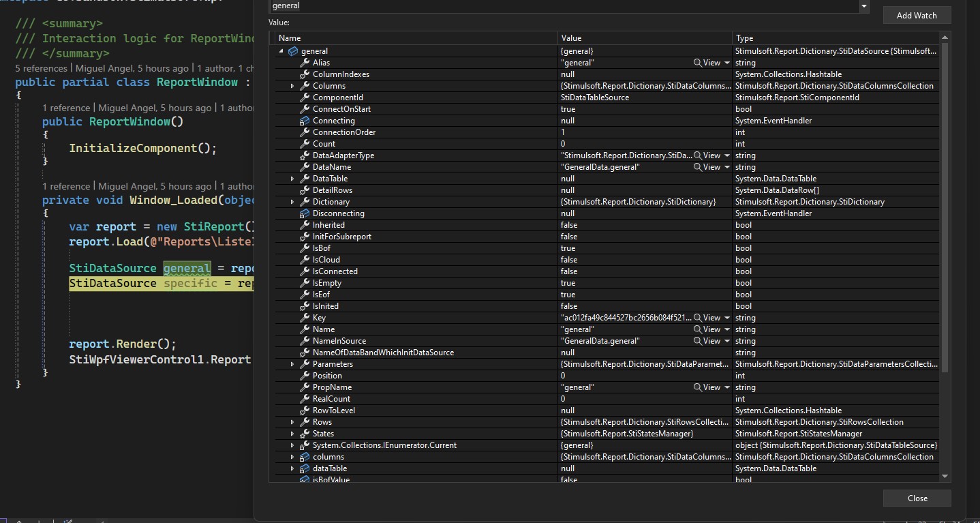The height and width of the screenshot is (523, 980).
Task: Click the wrench icon beside DetailRows
Action: click(x=305, y=190)
